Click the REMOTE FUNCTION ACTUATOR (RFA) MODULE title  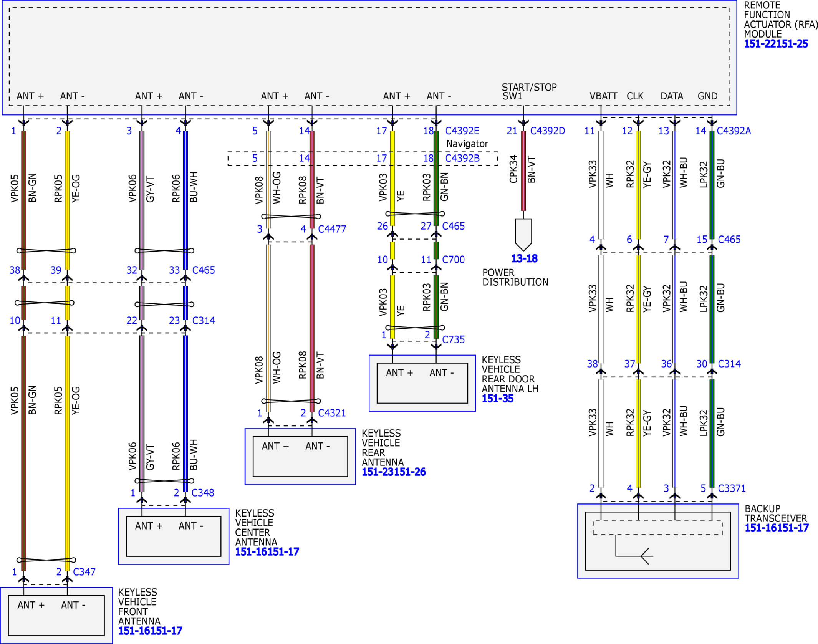(x=780, y=20)
